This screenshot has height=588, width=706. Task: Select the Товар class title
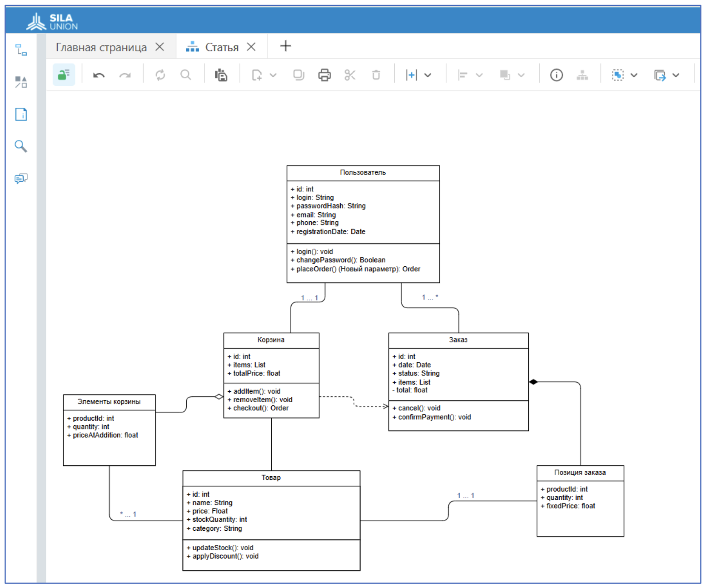[271, 478]
